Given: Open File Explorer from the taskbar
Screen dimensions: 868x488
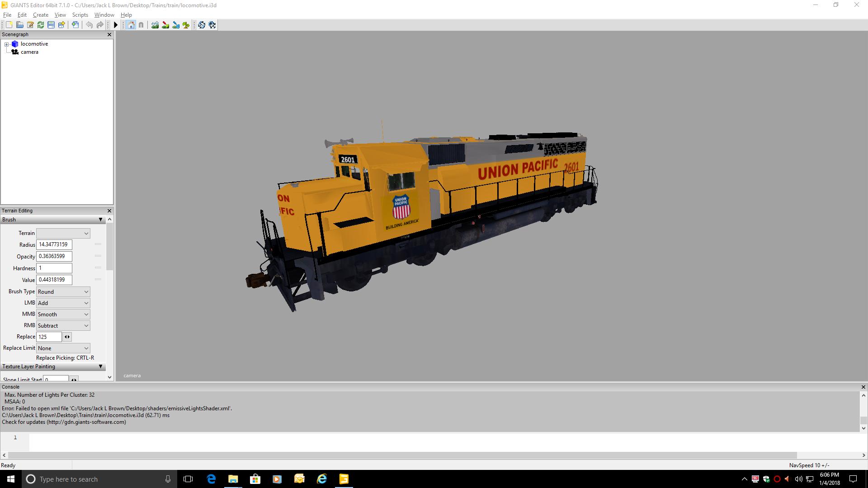Looking at the screenshot, I should [x=233, y=479].
